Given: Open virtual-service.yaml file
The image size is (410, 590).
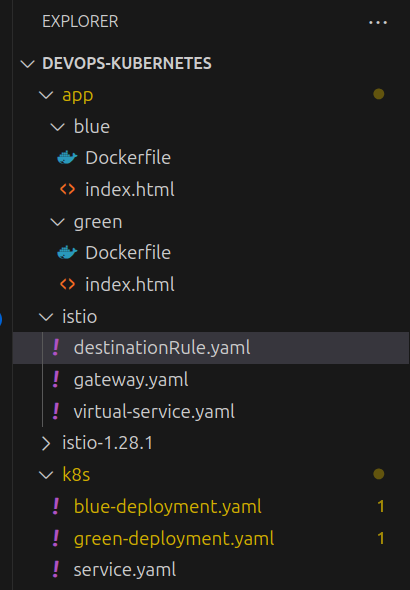Looking at the screenshot, I should (x=154, y=411).
